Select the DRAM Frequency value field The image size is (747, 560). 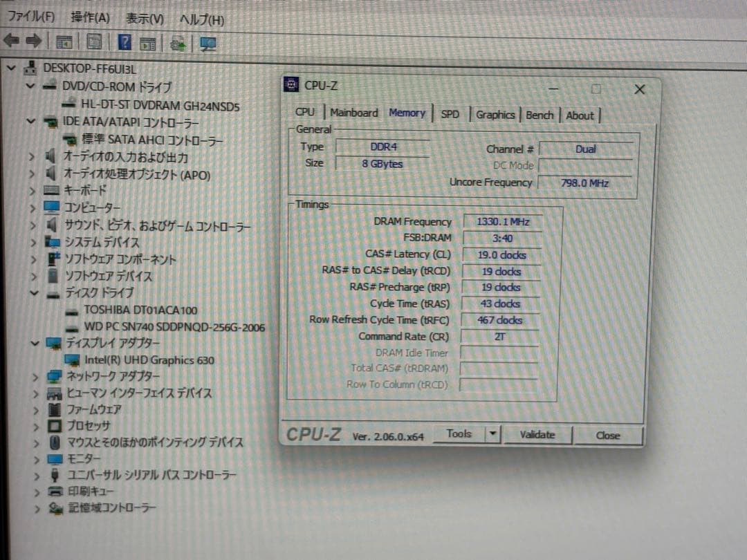click(503, 221)
